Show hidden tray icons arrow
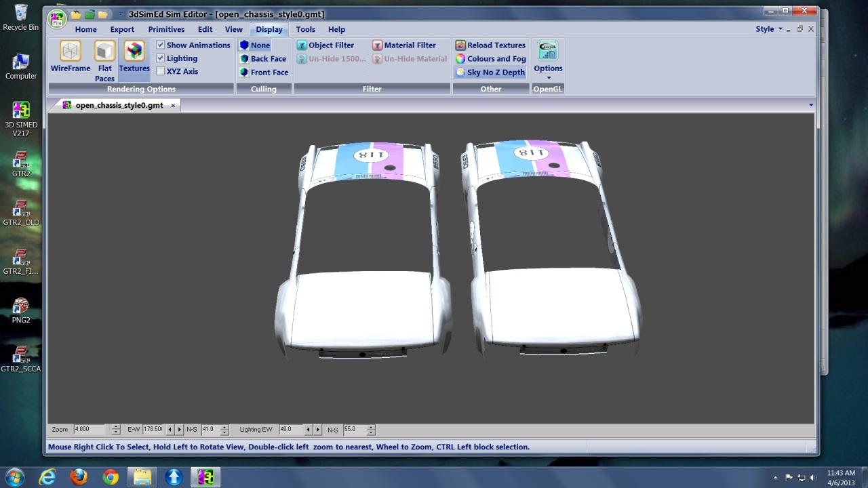The height and width of the screenshot is (488, 868). click(x=775, y=478)
